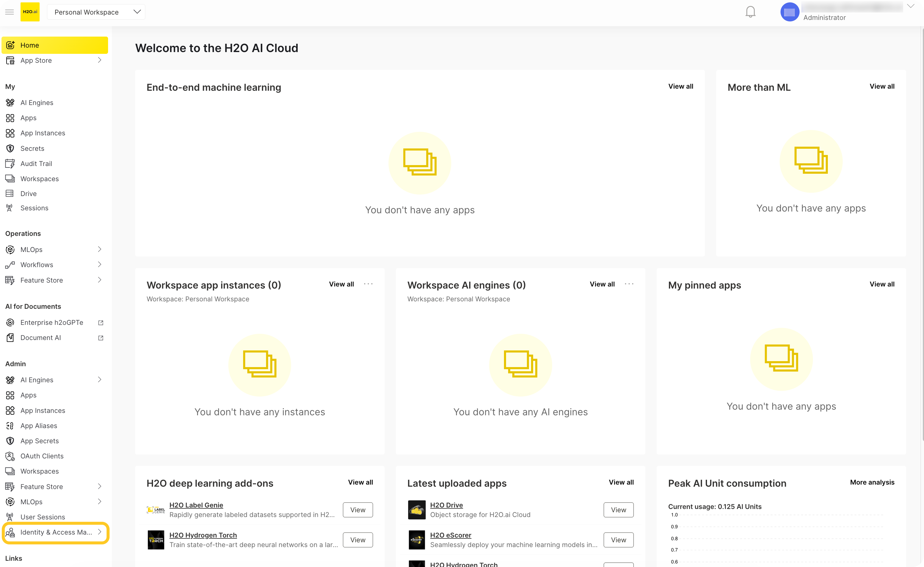The width and height of the screenshot is (924, 567).
Task: Expand the App Store submenu chevron
Action: click(x=99, y=60)
